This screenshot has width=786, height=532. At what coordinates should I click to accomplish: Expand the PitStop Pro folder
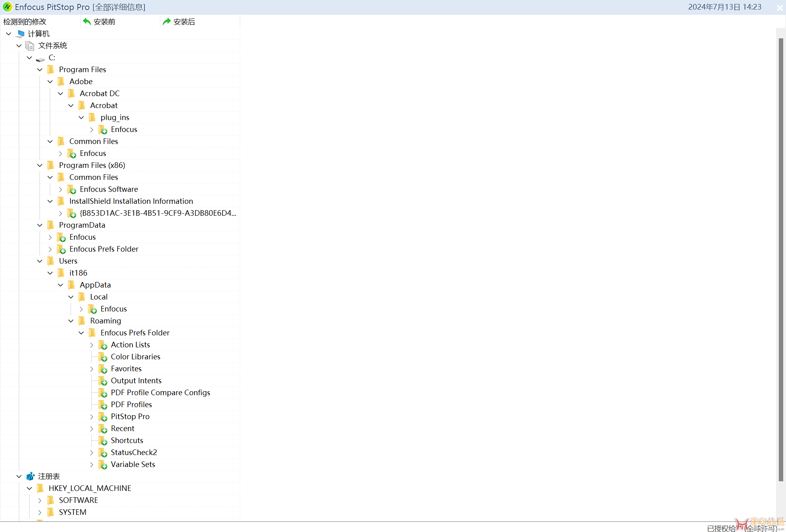pyautogui.click(x=91, y=417)
